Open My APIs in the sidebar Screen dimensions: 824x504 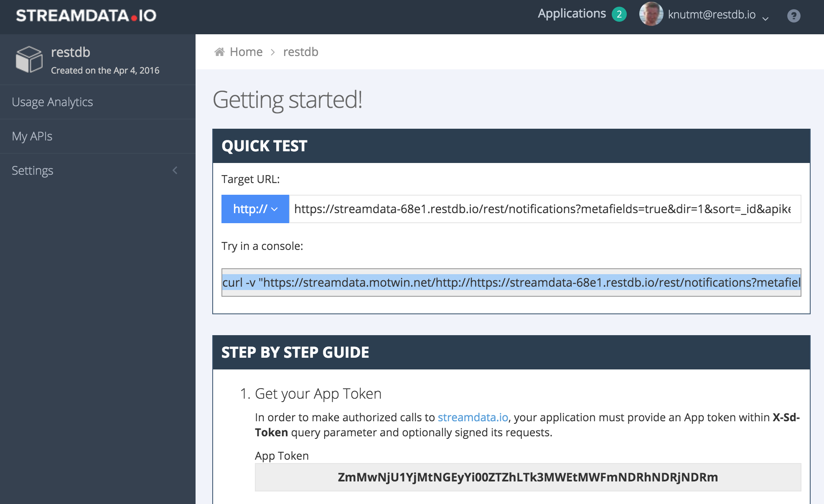98,136
